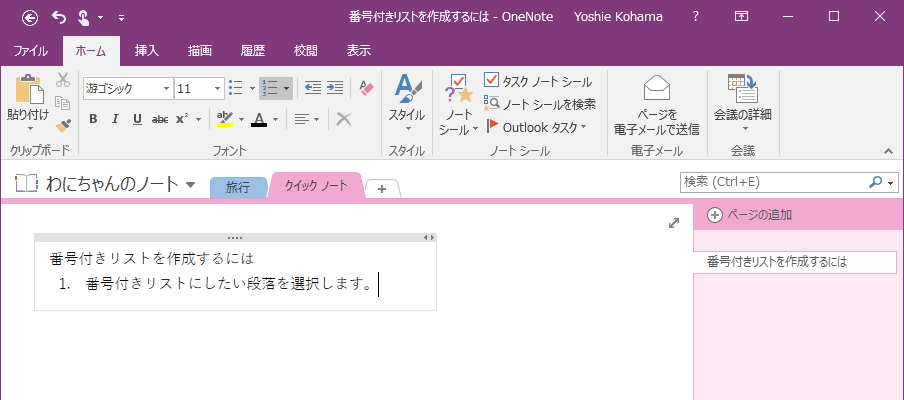This screenshot has height=400, width=904.
Task: Expand bullet list style dropdown arrow
Action: click(x=252, y=89)
